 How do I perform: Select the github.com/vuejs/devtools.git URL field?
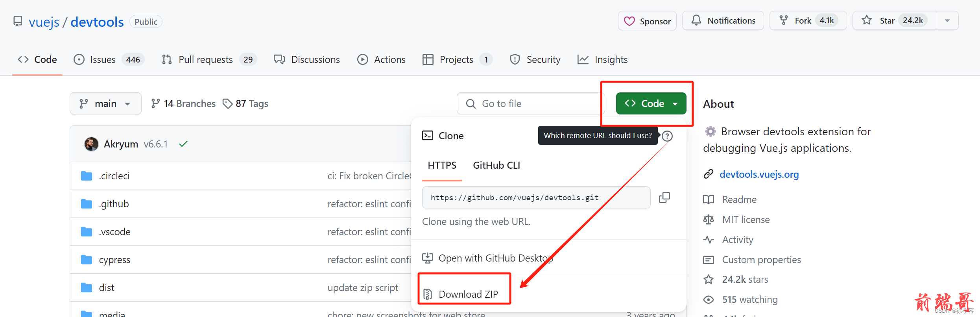pyautogui.click(x=536, y=197)
